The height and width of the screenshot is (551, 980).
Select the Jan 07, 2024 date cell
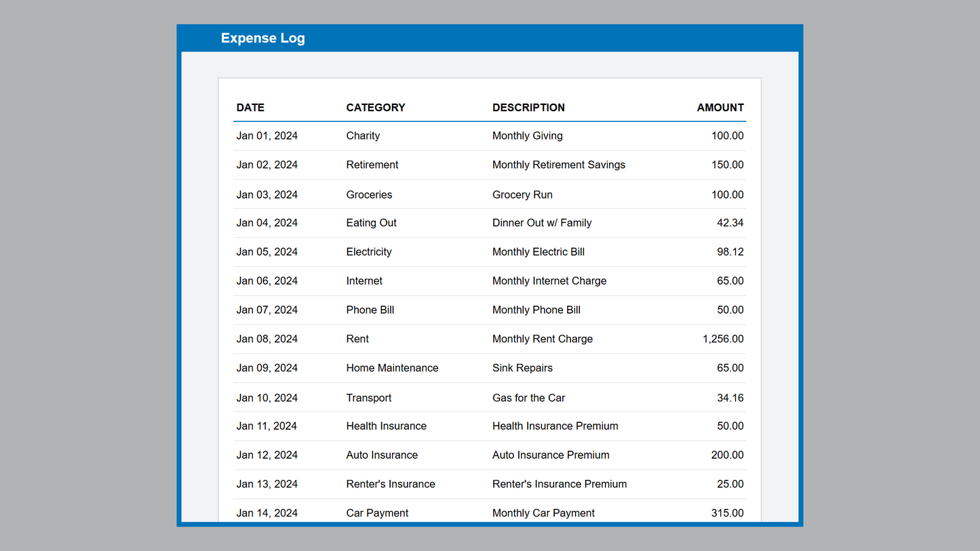267,310
